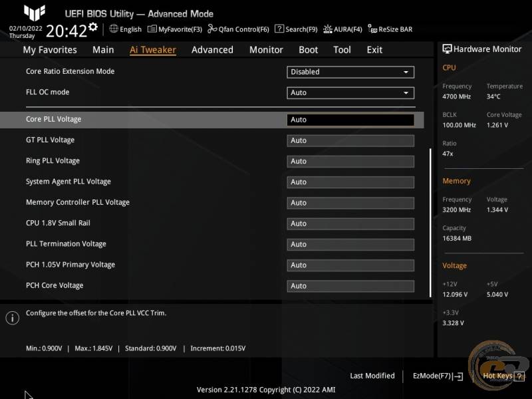Click the PLL Termination Voltage field
532x399 pixels.
point(350,244)
